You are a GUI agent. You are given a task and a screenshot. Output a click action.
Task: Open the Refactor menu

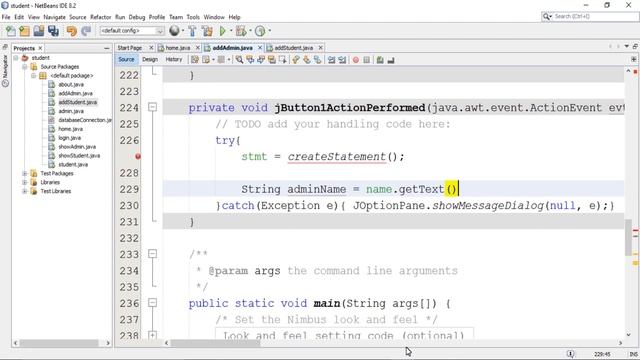(x=100, y=17)
